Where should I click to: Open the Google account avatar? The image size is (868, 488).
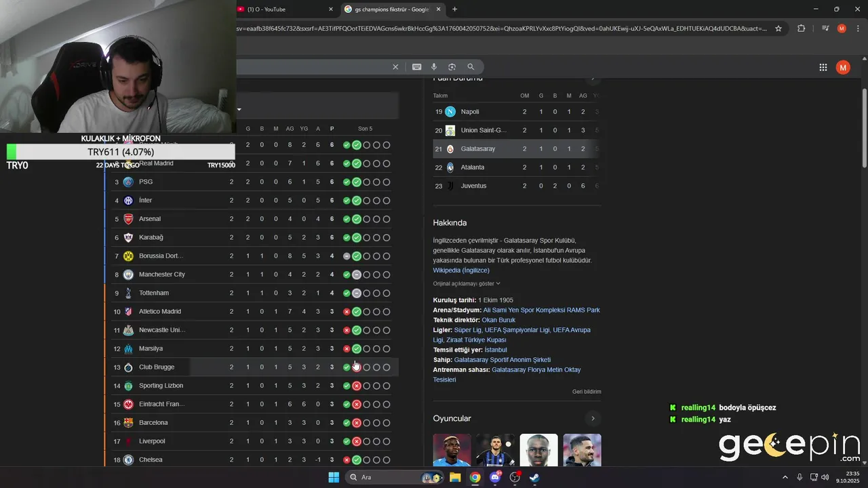point(843,67)
